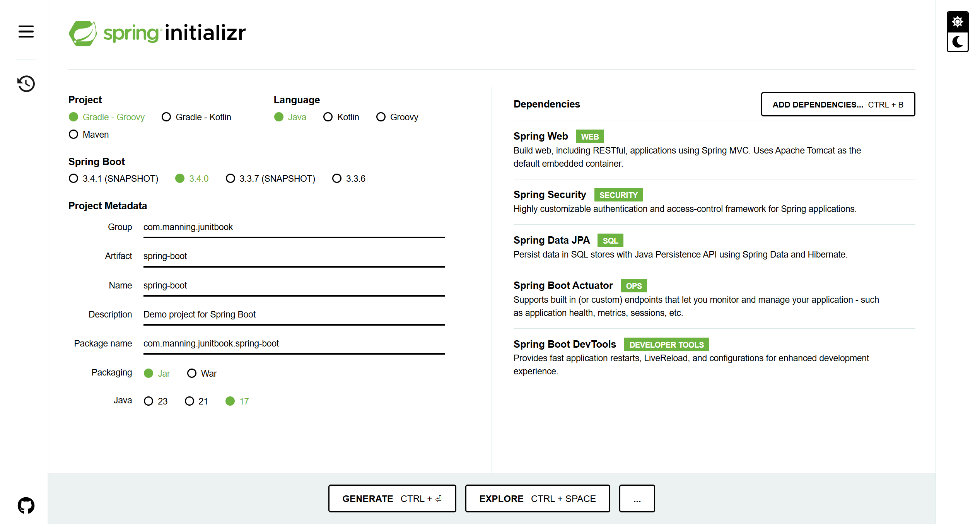Image resolution: width=980 pixels, height=524 pixels.
Task: Click the Spring Boot DevTools title
Action: 565,345
